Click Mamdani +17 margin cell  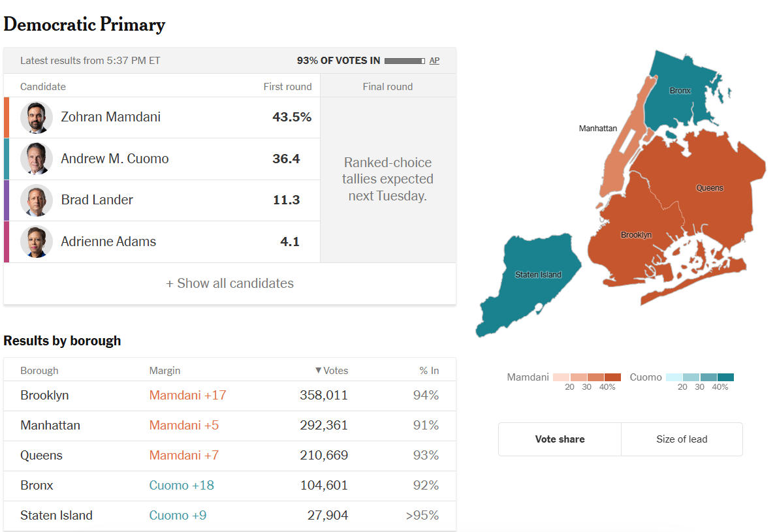point(188,396)
